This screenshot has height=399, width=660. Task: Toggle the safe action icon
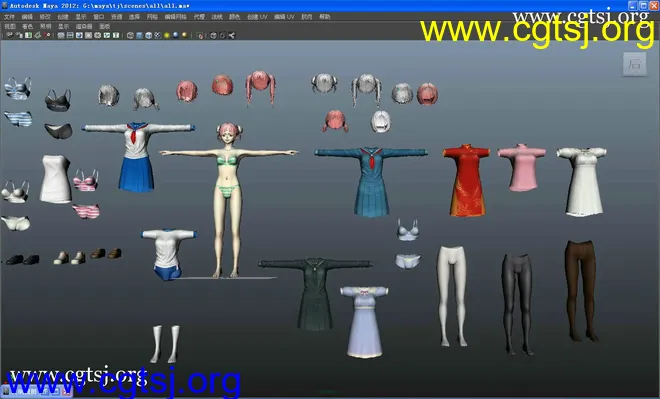pos(106,35)
